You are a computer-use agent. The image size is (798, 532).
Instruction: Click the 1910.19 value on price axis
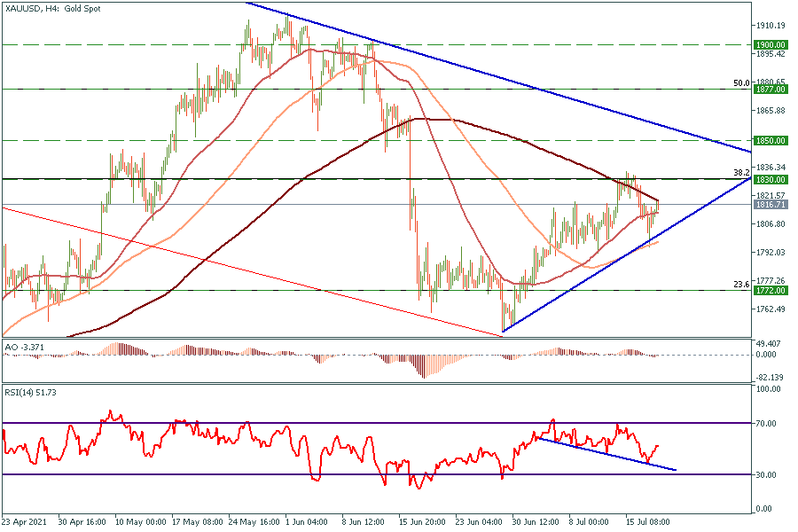tap(771, 26)
